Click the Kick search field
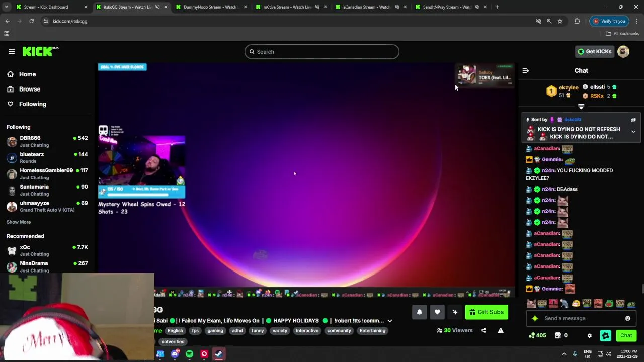 (322, 52)
